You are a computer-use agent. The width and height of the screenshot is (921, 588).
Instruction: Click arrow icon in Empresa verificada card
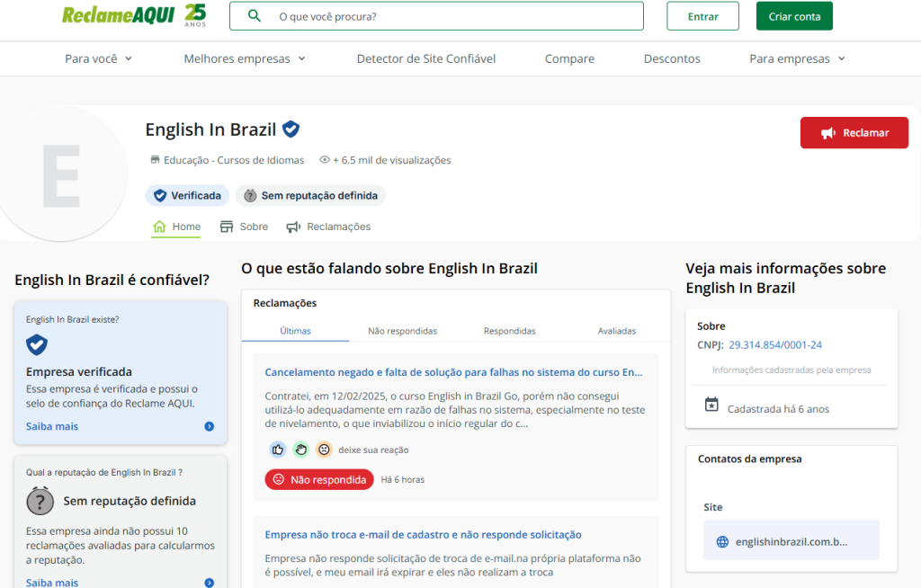(209, 426)
